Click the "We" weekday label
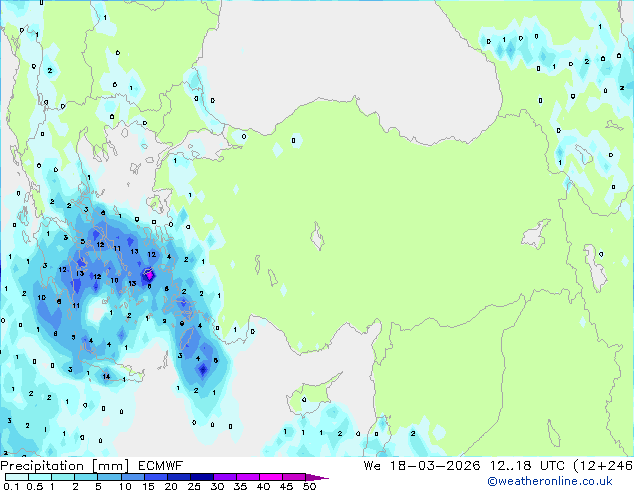 [372, 466]
